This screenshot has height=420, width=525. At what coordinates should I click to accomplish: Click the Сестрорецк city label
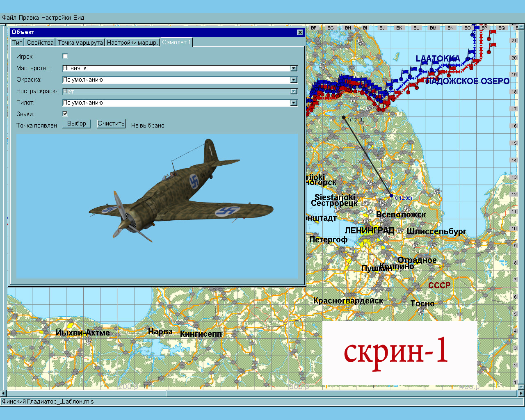click(x=334, y=203)
